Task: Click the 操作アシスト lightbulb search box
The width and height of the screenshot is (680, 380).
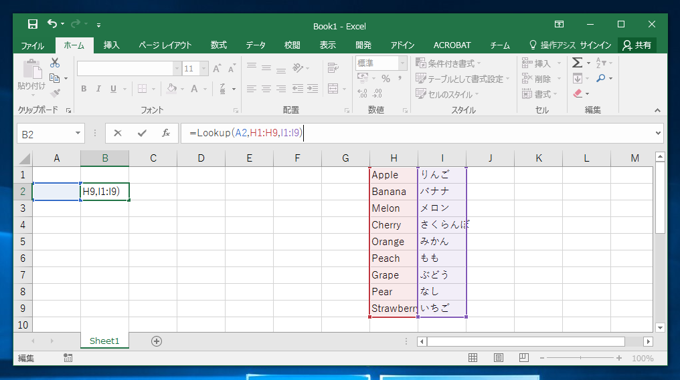Action: (552, 45)
